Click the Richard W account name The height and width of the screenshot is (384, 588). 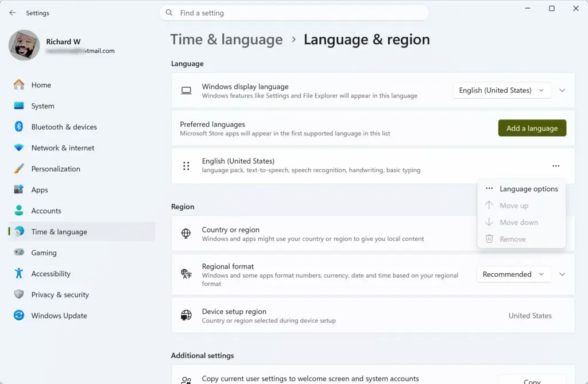pyautogui.click(x=63, y=42)
